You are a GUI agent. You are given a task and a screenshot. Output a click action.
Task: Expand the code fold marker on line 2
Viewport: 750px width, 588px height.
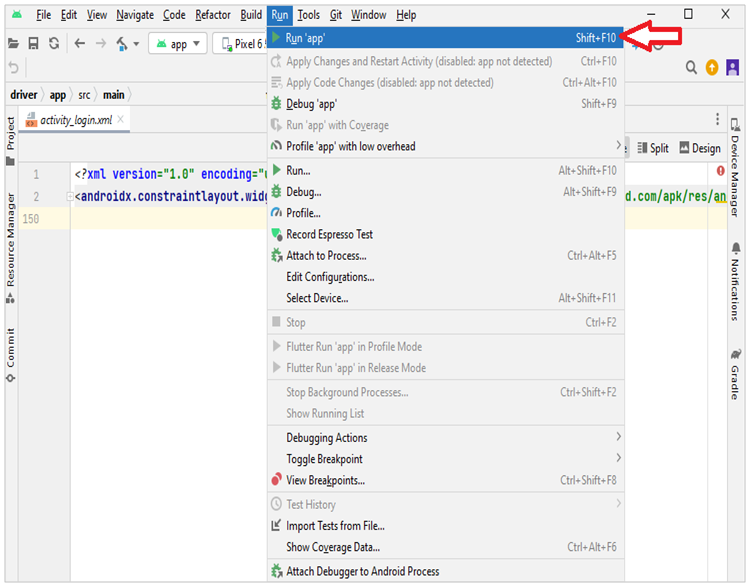pyautogui.click(x=69, y=196)
